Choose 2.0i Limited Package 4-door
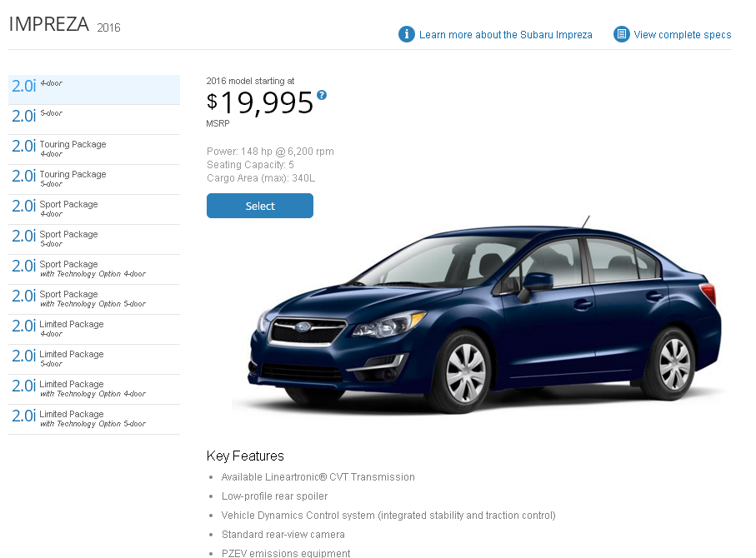756x558 pixels. tap(94, 329)
